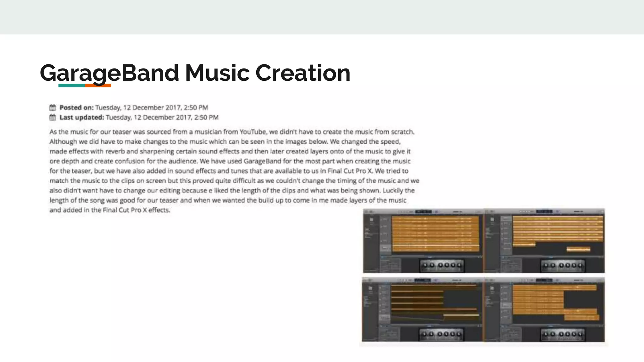Click the calendar icon beside 'Last updated'

53,118
